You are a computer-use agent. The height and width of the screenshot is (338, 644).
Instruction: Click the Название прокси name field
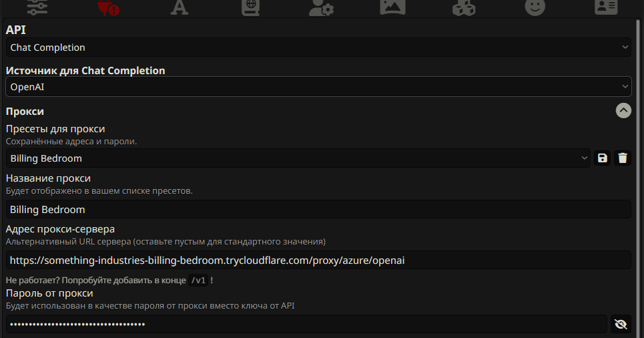click(x=318, y=209)
